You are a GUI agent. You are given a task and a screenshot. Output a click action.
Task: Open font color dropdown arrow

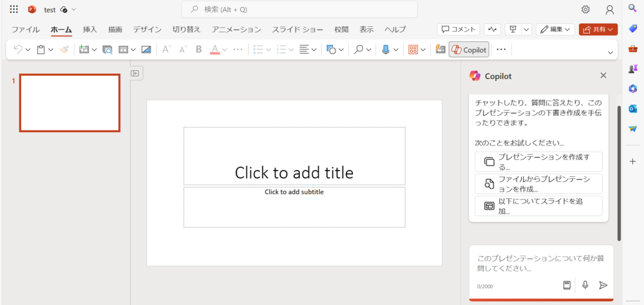click(225, 50)
